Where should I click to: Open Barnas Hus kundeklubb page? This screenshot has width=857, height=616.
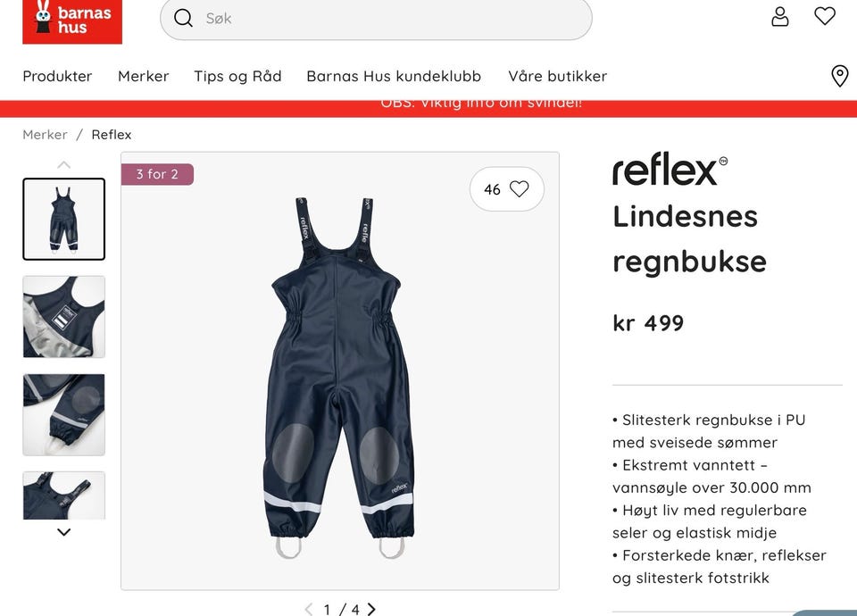tap(394, 76)
